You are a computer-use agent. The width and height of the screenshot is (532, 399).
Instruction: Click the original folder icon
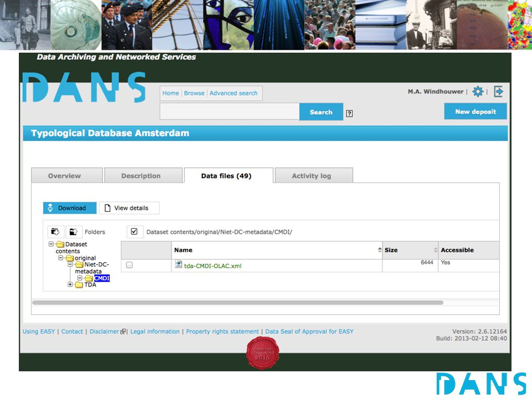pyautogui.click(x=70, y=258)
